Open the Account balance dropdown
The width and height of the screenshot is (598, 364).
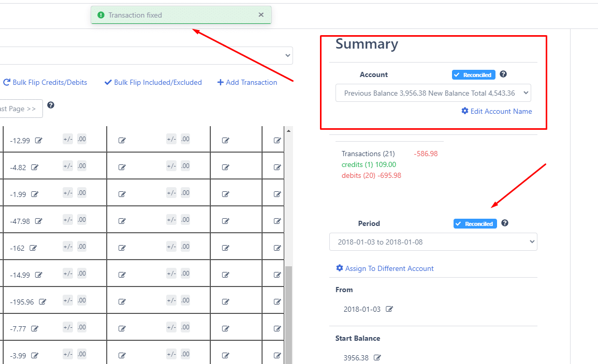(433, 93)
